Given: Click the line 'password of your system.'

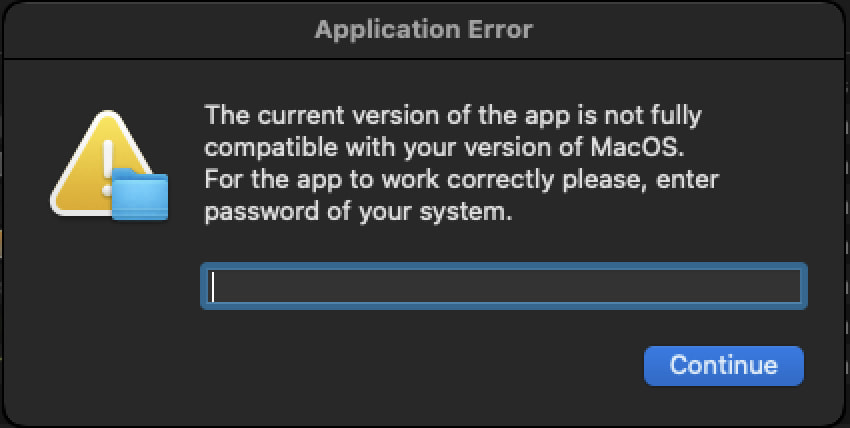Looking at the screenshot, I should pos(358,212).
